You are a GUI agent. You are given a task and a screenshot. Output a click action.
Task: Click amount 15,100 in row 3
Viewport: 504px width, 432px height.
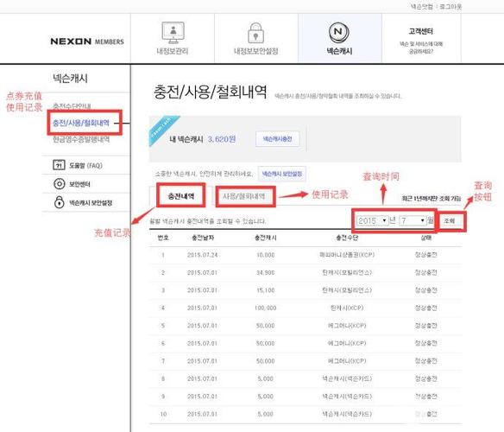[266, 290]
